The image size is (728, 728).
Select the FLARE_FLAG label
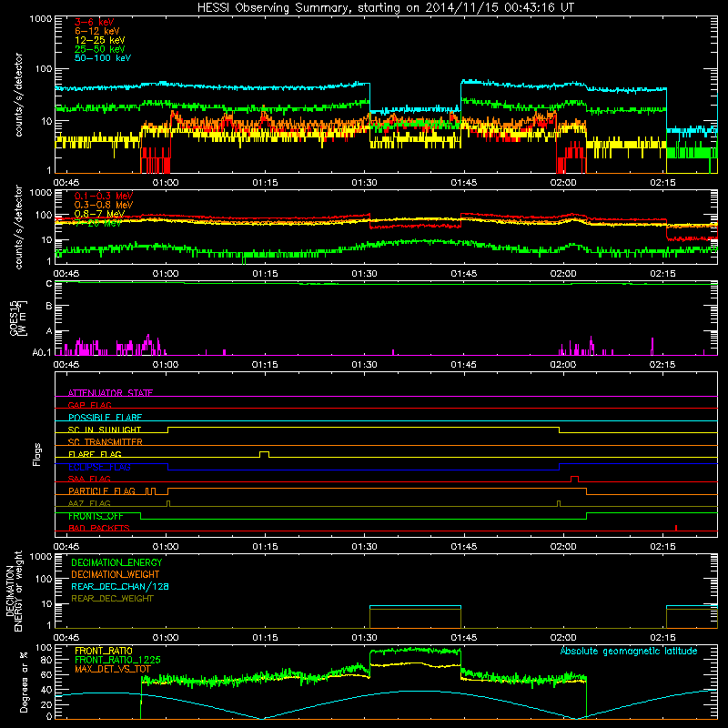(x=95, y=454)
